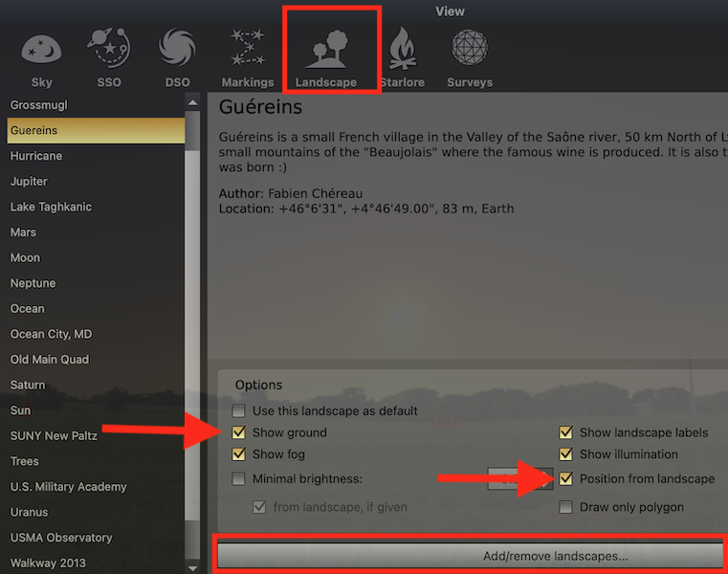Enable Draw only polygon option

(566, 507)
